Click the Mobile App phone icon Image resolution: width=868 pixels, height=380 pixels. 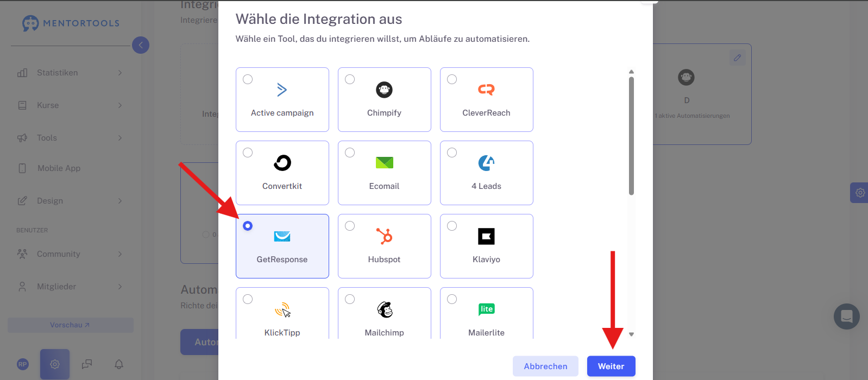(22, 168)
